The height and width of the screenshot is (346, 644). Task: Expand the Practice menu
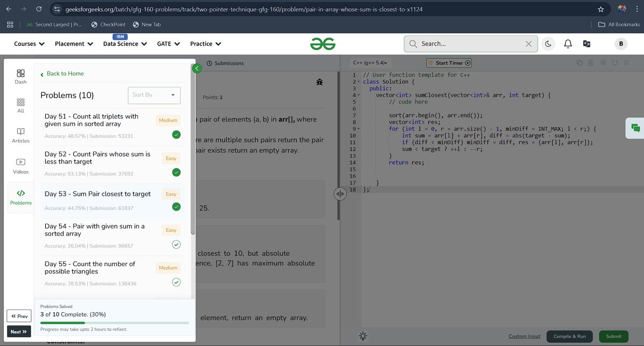pyautogui.click(x=206, y=44)
